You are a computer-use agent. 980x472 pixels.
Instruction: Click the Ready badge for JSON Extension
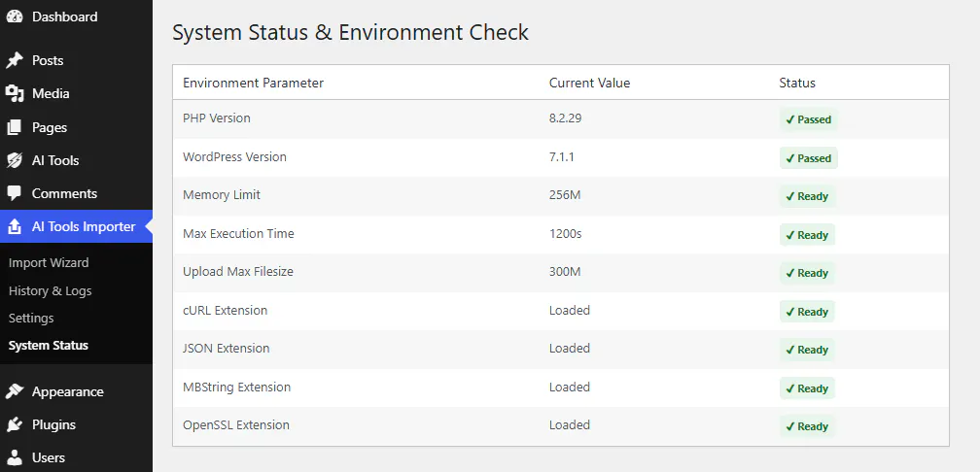[x=807, y=351]
